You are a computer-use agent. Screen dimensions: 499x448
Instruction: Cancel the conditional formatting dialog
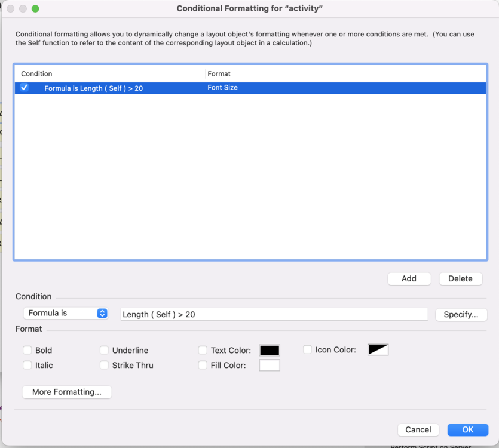pos(418,429)
